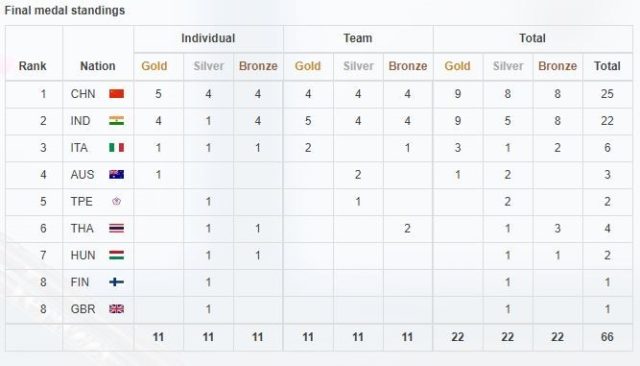Click the Thailand flag icon
Image resolution: width=640 pixels, height=366 pixels.
coord(116,228)
